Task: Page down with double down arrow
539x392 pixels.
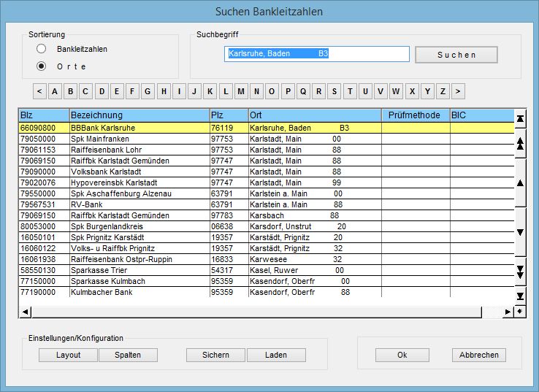Action: pos(520,272)
